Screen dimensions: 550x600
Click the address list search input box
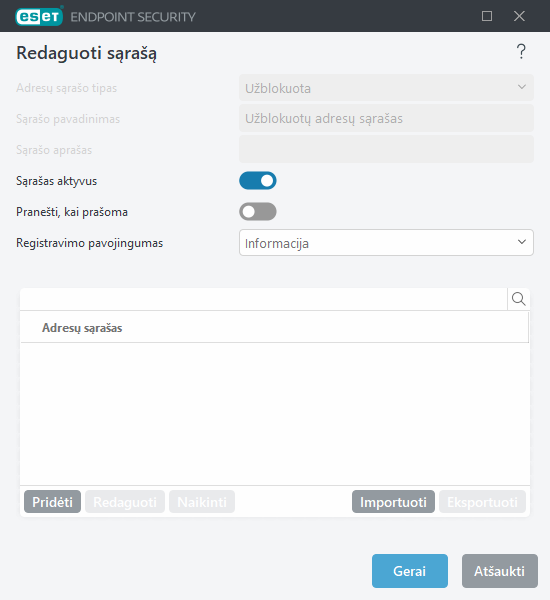point(263,299)
